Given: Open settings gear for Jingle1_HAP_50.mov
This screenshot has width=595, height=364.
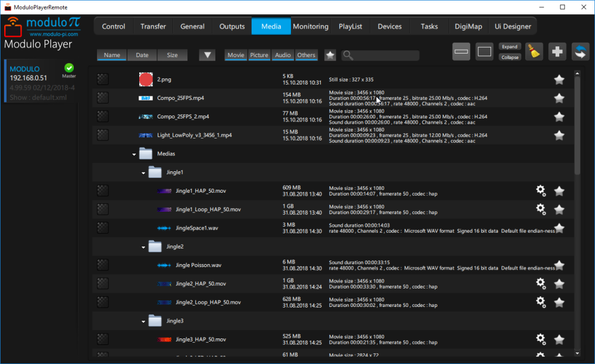Looking at the screenshot, I should tap(540, 191).
